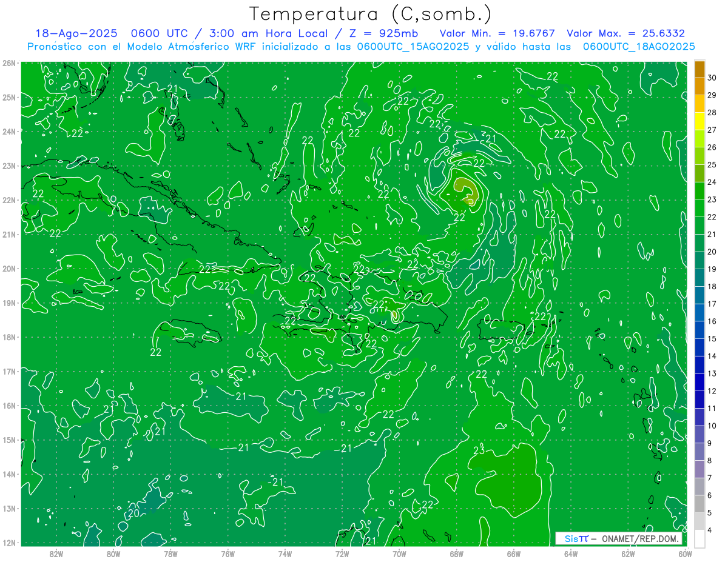Screen dimensions: 728x562
Task: Click the 64W longitude axis label
Action: coord(571,554)
